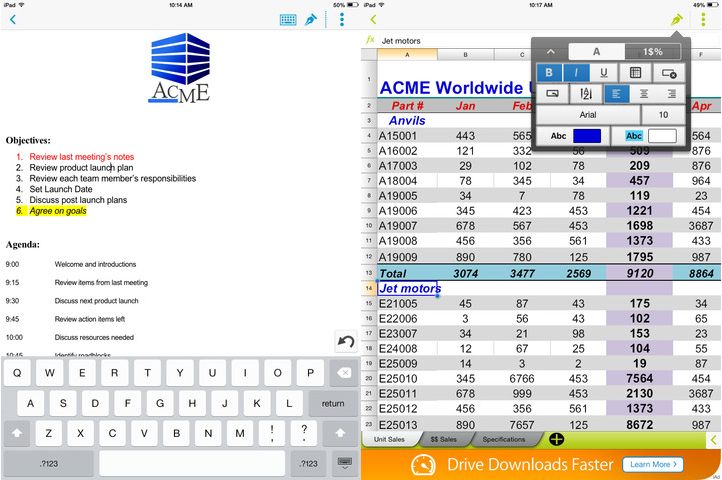Tap Learn More in the ad banner
722x480 pixels.
click(653, 464)
